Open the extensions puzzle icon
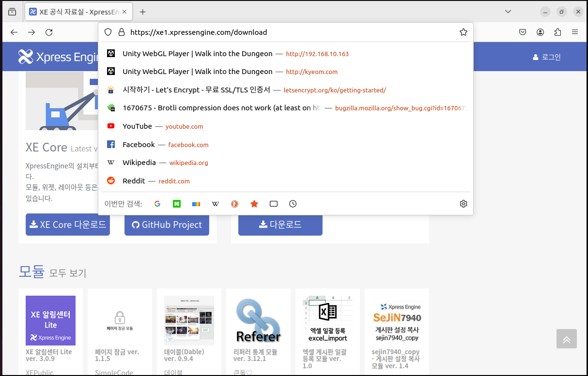This screenshot has width=588, height=376. [x=557, y=32]
